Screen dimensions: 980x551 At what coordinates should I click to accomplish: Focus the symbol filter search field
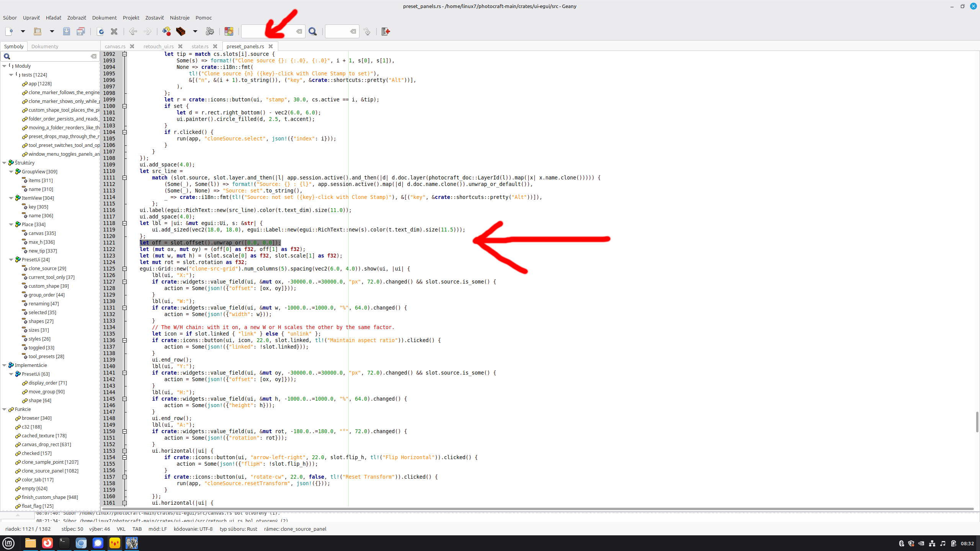pyautogui.click(x=50, y=56)
